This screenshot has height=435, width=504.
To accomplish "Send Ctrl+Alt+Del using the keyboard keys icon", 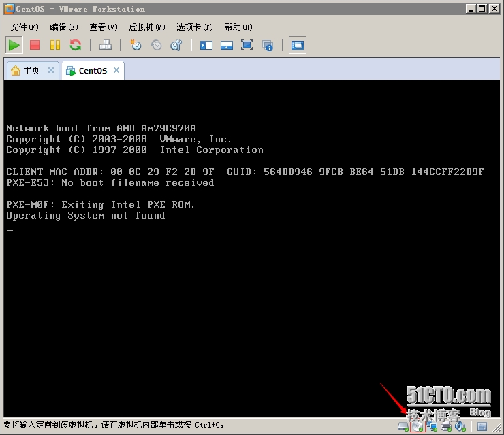I will [x=106, y=45].
